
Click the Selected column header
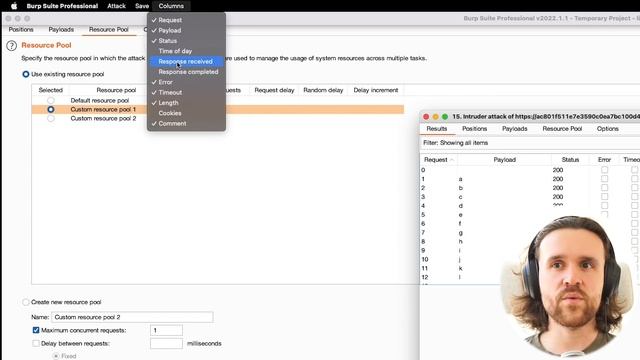pyautogui.click(x=51, y=90)
